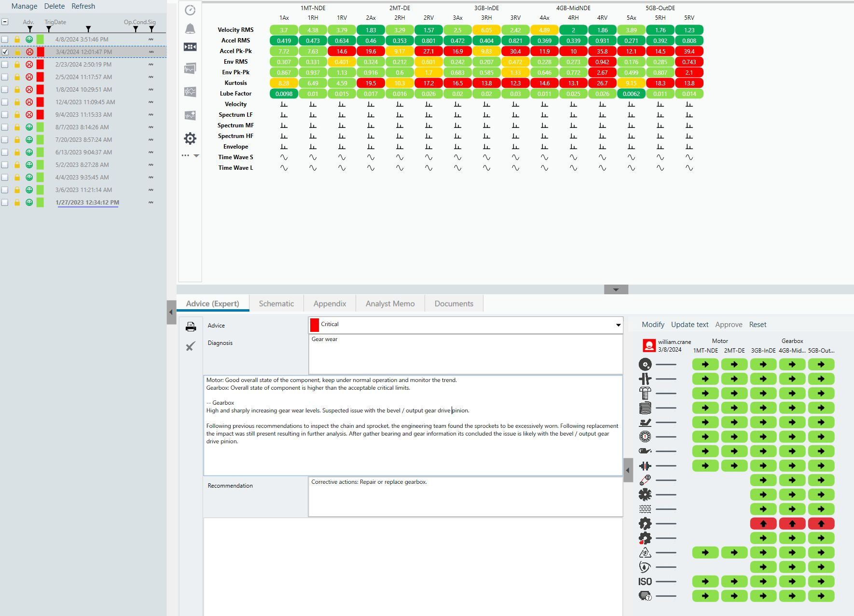Click the ISO row icon in fault matrix

[645, 582]
